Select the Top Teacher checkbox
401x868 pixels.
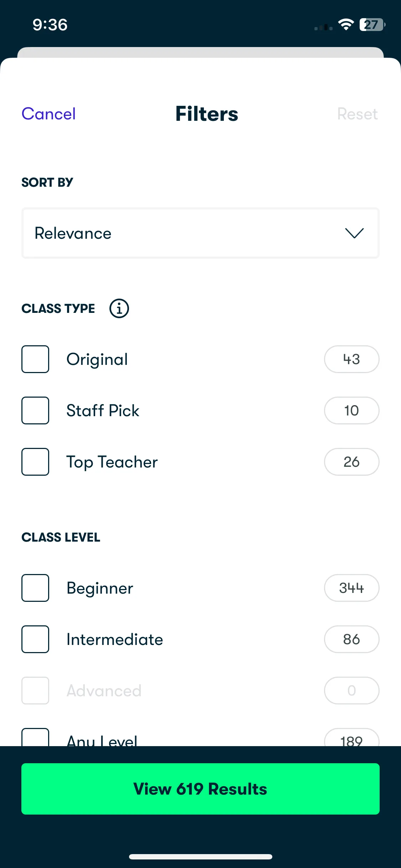click(x=35, y=462)
